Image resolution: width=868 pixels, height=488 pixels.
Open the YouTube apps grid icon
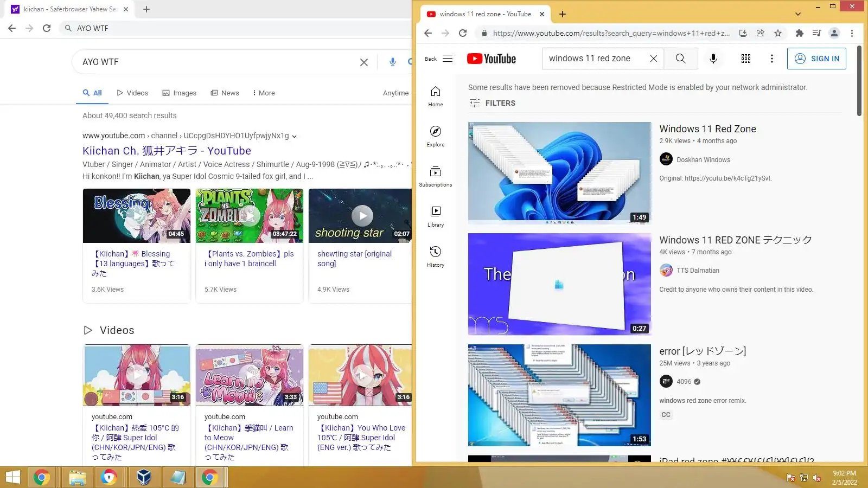pos(746,59)
